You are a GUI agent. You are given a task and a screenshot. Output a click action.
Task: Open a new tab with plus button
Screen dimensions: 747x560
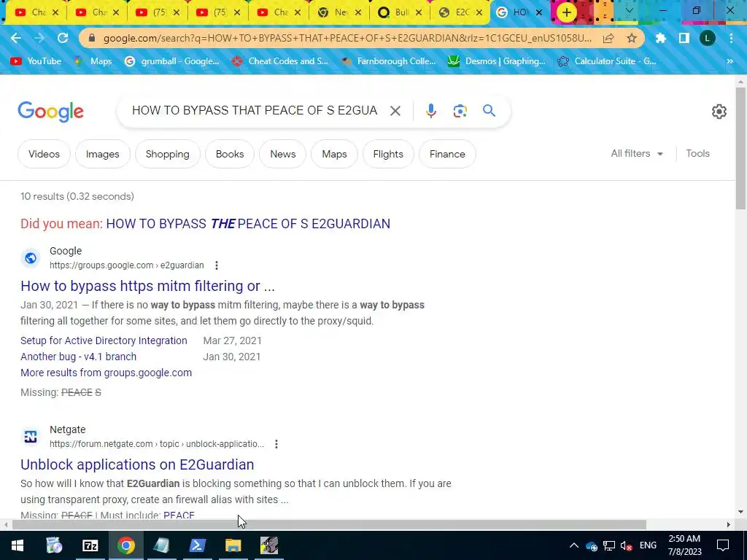pos(566,13)
